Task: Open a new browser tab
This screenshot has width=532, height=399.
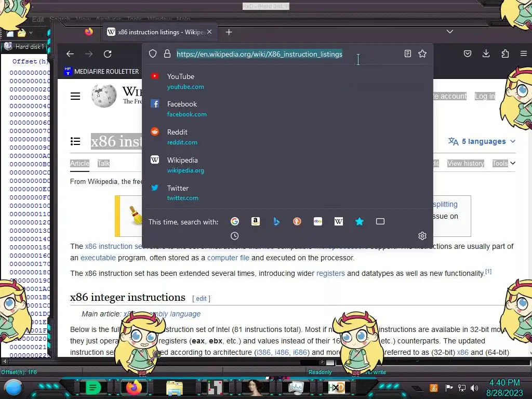Action: (229, 32)
